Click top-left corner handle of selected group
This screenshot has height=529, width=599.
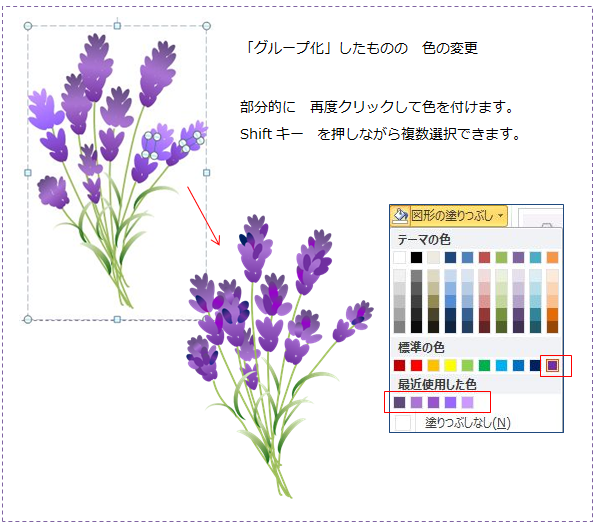(28, 26)
